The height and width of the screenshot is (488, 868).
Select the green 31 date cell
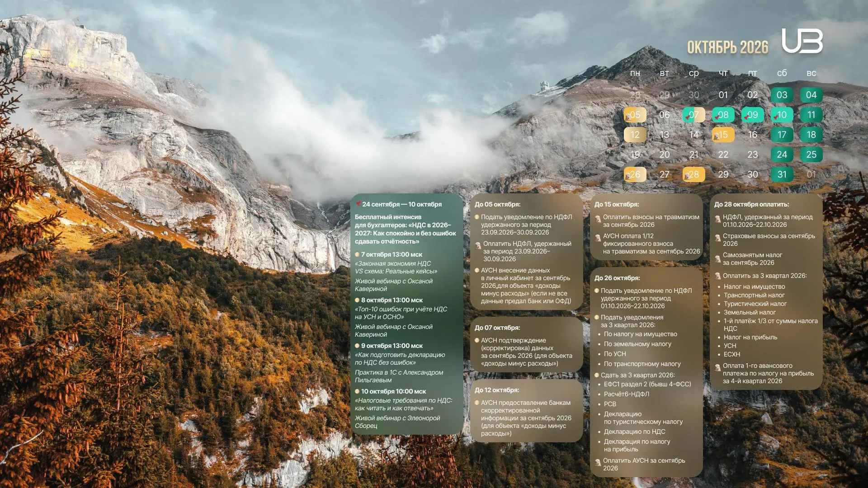[x=782, y=174]
